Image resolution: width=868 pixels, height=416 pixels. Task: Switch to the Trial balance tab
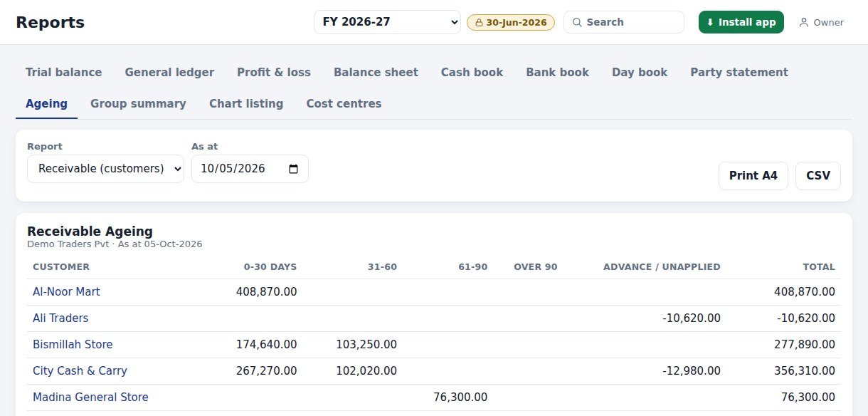click(x=64, y=72)
